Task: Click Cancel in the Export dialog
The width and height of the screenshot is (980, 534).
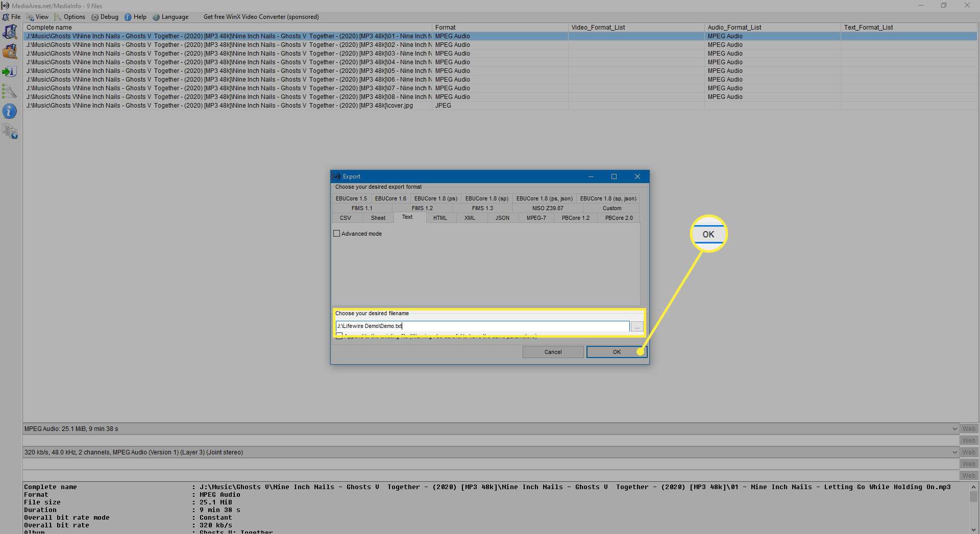Action: pos(553,352)
